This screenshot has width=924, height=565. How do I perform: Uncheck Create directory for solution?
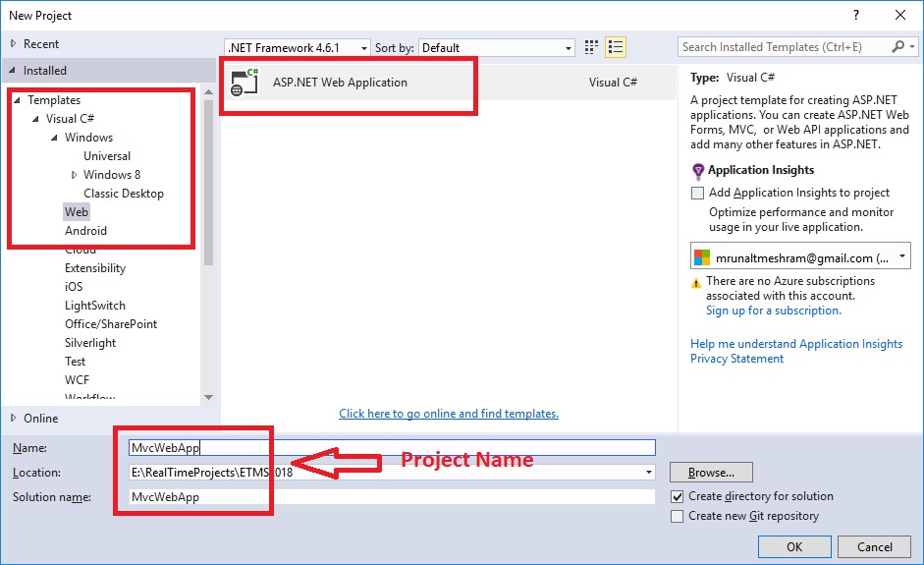tap(678, 496)
